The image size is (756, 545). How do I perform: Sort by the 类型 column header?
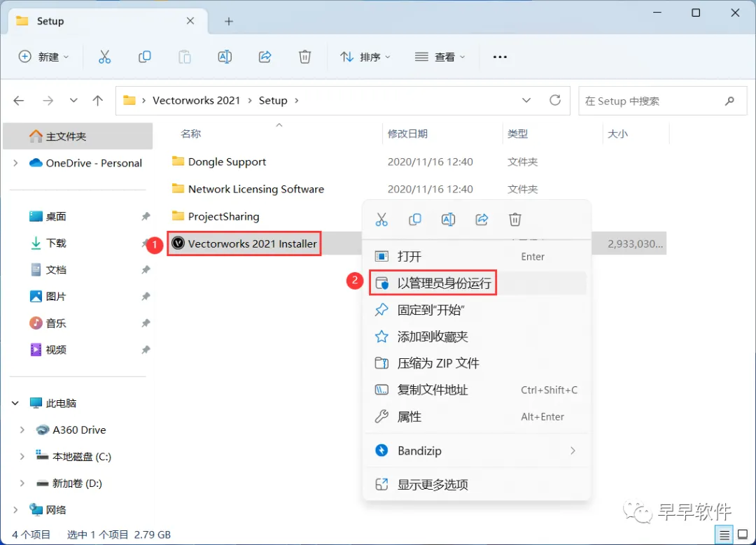(x=517, y=134)
